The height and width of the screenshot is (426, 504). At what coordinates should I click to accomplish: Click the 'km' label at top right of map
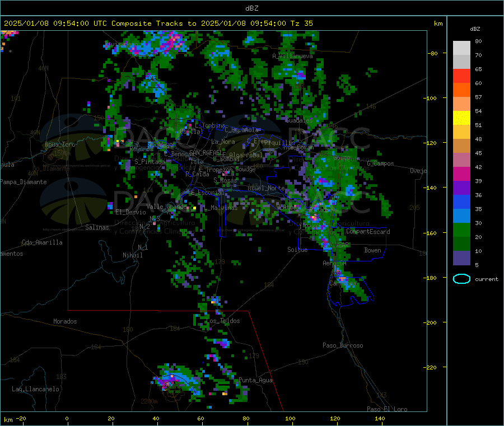(438, 24)
